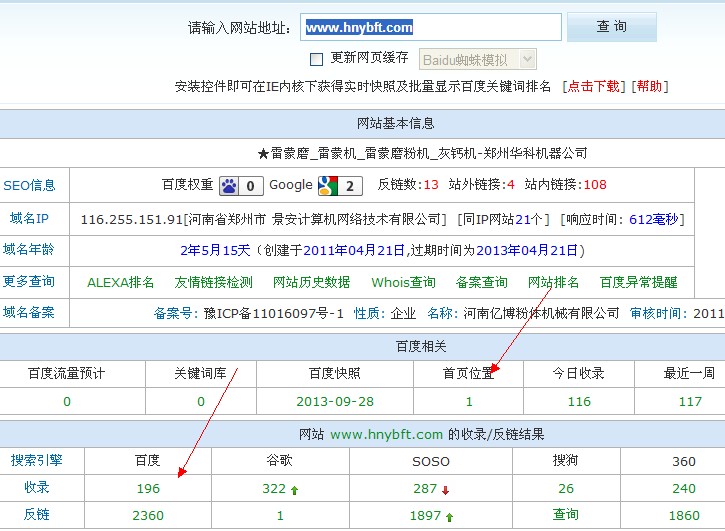Viewport: 725px width, 531px height.
Task: Click the 搜索引擎 row header
Action: click(x=37, y=460)
